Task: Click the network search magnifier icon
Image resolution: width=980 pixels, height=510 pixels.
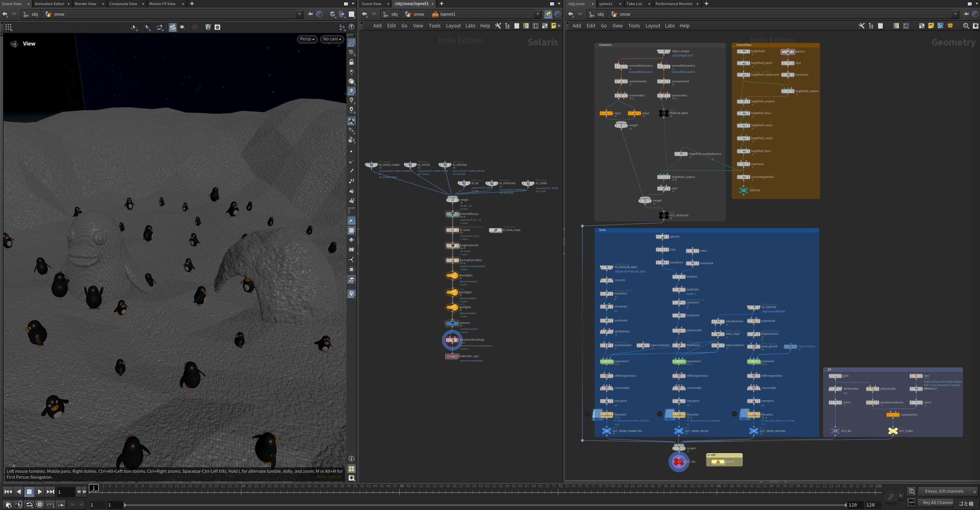Action: [x=966, y=26]
